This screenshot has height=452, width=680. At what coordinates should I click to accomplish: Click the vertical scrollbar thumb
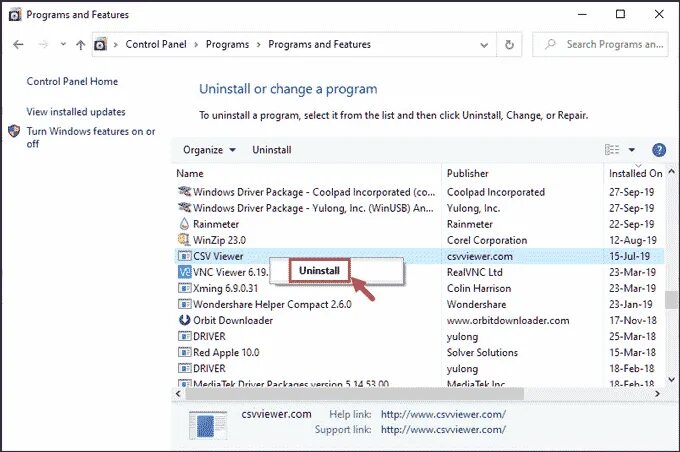click(x=671, y=300)
